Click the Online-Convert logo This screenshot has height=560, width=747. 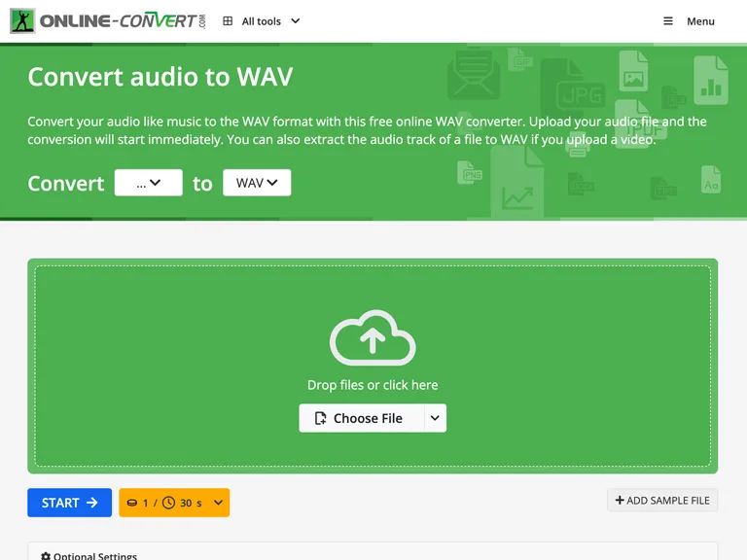[x=108, y=21]
